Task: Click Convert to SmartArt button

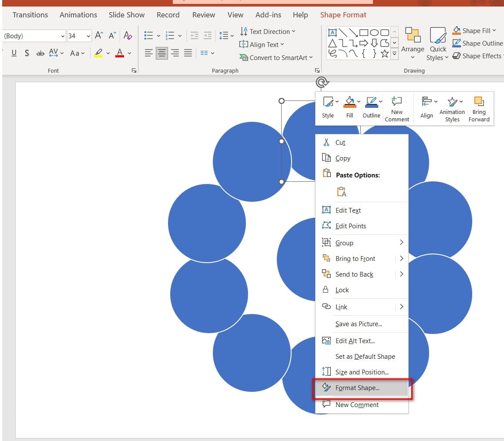Action: (x=276, y=57)
